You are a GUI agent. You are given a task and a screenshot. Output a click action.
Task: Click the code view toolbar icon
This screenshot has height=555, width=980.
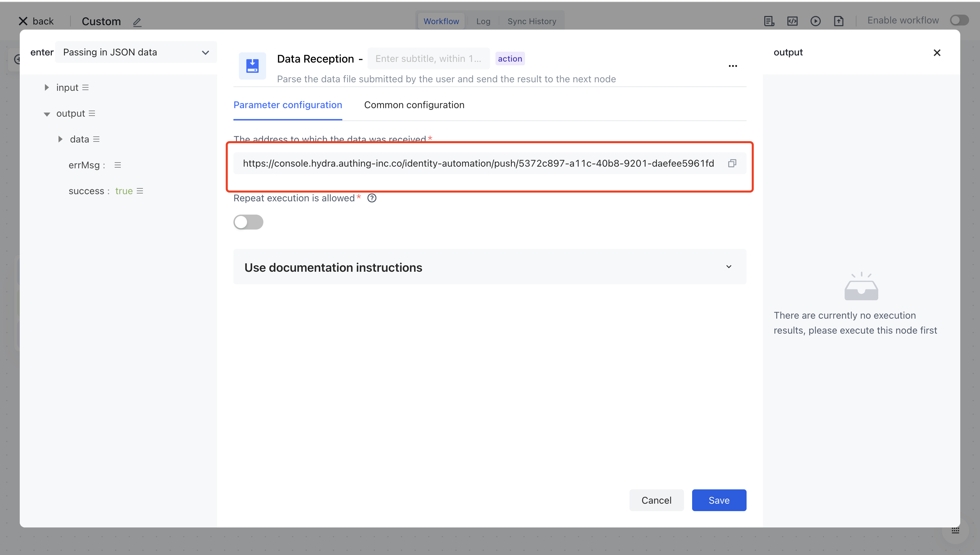(x=792, y=21)
